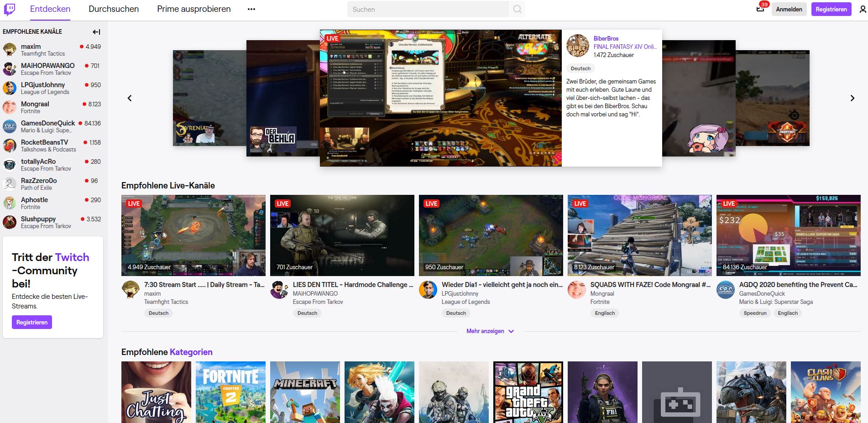
Task: Click totallyAcRo's avatar in sidebar
Action: pyautogui.click(x=10, y=165)
